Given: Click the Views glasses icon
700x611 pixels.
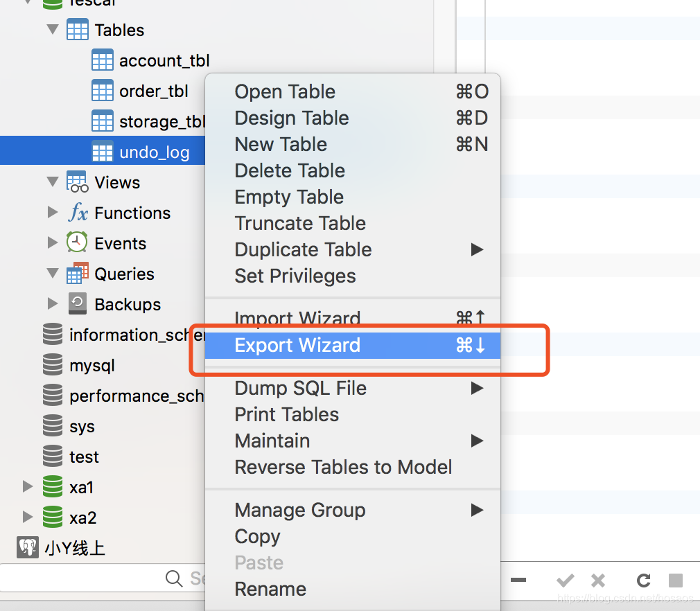Looking at the screenshot, I should (x=77, y=182).
